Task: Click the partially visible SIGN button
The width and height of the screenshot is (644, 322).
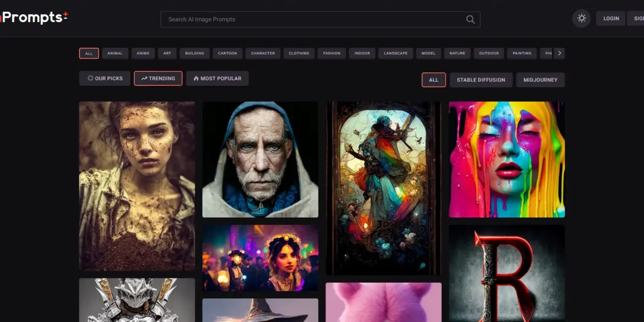Action: pyautogui.click(x=636, y=18)
